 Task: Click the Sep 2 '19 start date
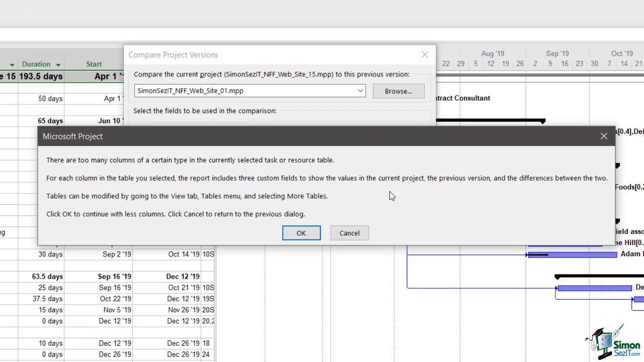(117, 254)
